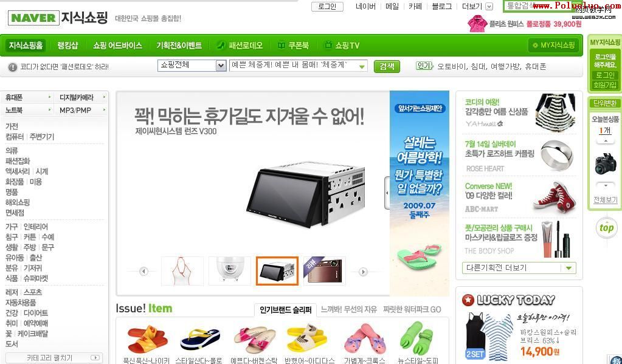Click the green 검색 search button
Image resolution: width=622 pixels, height=364 pixels.
click(x=387, y=66)
